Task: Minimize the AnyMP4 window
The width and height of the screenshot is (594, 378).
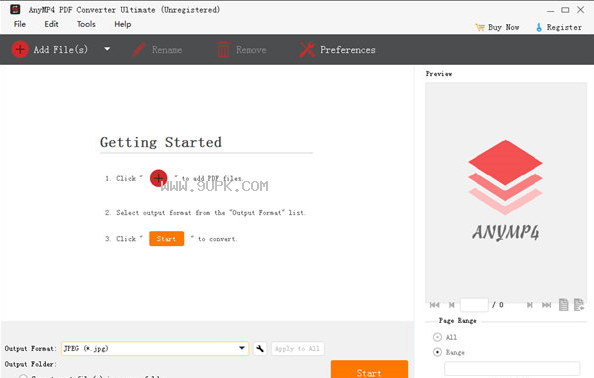Action: coord(550,10)
